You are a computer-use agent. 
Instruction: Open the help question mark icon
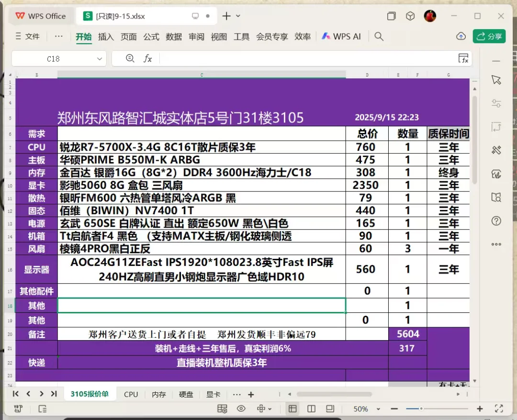pyautogui.click(x=496, y=221)
